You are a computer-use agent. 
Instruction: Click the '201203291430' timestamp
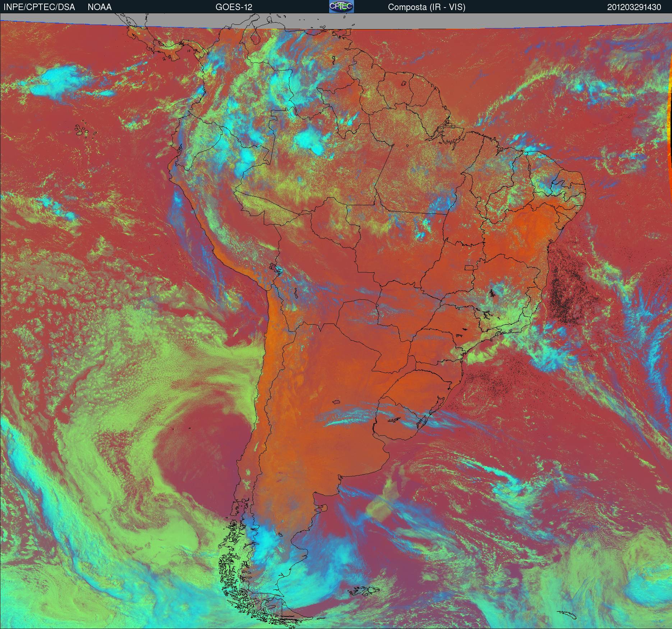pyautogui.click(x=634, y=7)
